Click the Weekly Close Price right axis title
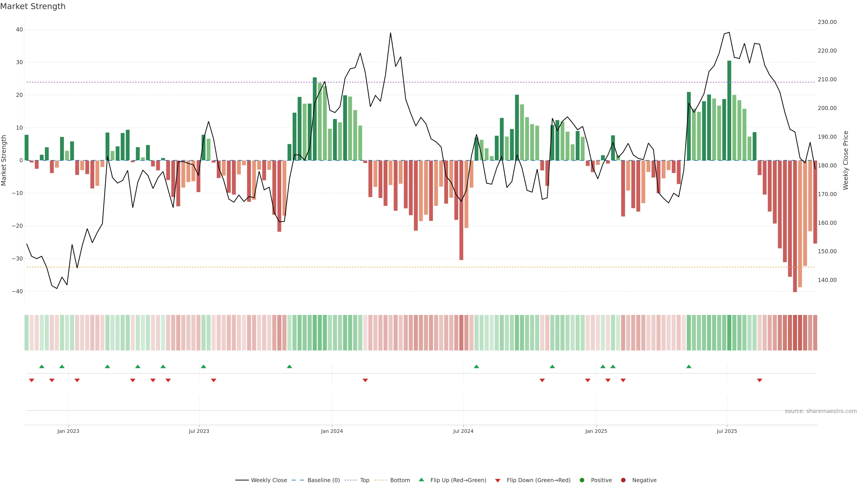The image size is (868, 488). 846,160
